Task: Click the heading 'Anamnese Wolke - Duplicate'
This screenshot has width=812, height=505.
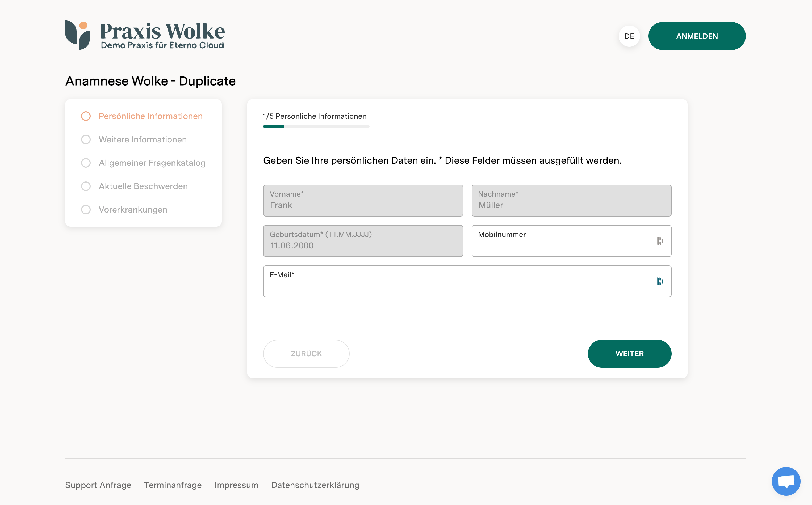Action: pos(150,81)
